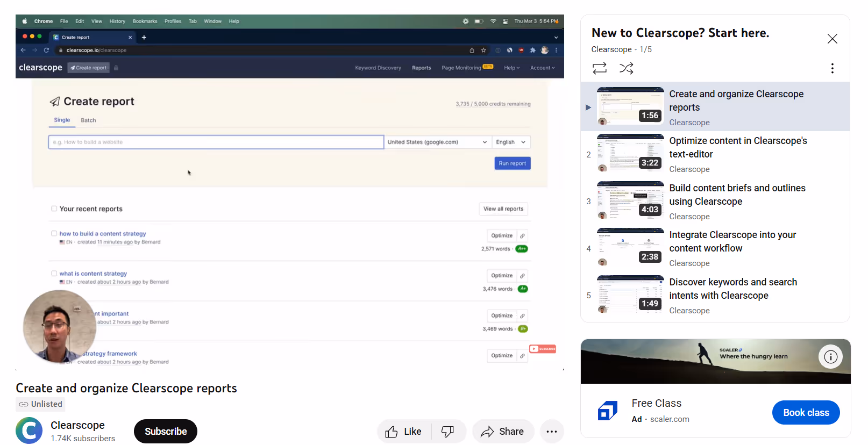Screen dimensions: 868x445
Task: Click the address bar clearscope.io URL
Action: click(96, 50)
